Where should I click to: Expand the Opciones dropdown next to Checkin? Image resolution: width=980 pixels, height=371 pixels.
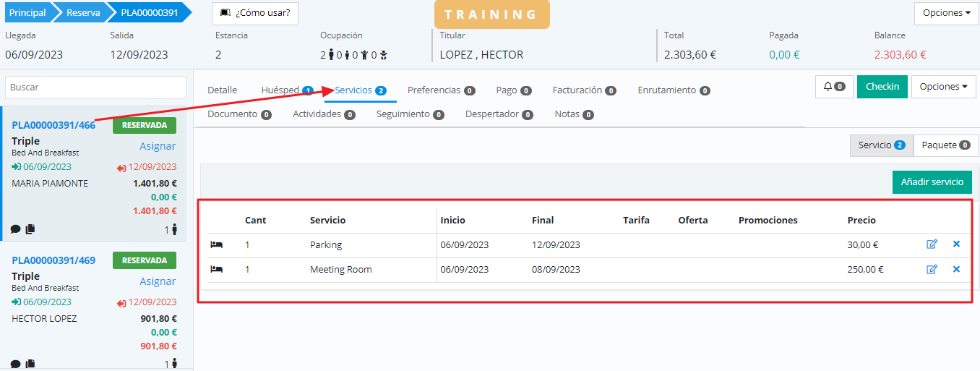pyautogui.click(x=943, y=87)
